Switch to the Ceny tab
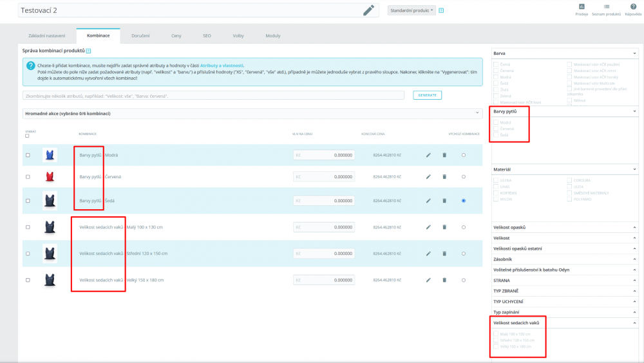This screenshot has width=644, height=363. coord(176,36)
